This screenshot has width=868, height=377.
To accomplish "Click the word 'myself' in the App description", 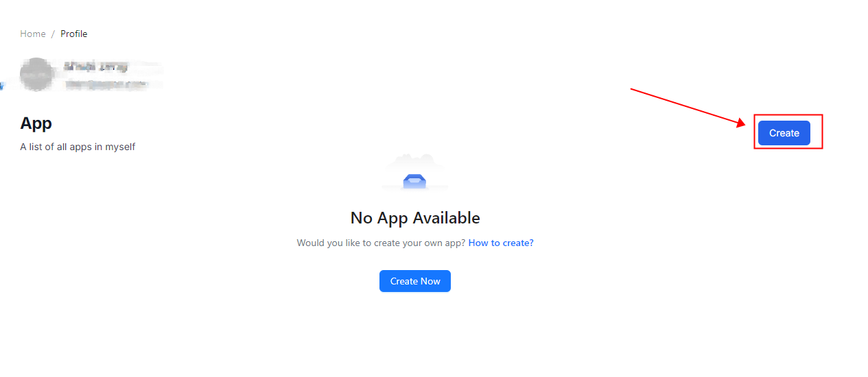I will pyautogui.click(x=120, y=147).
